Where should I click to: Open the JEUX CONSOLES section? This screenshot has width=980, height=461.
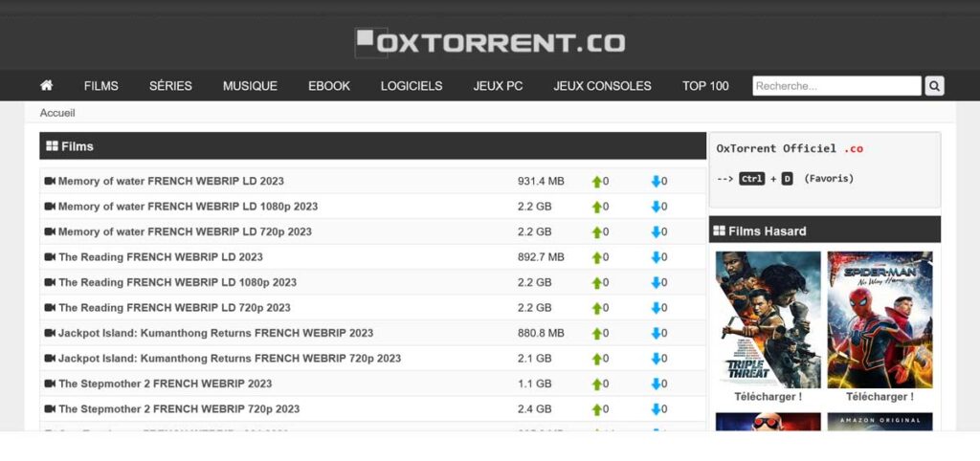tap(603, 86)
